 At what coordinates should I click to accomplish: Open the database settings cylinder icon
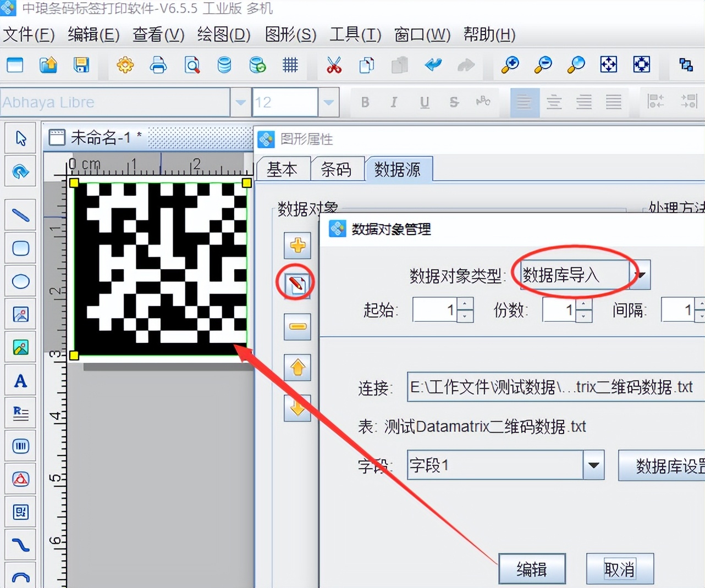click(x=224, y=65)
